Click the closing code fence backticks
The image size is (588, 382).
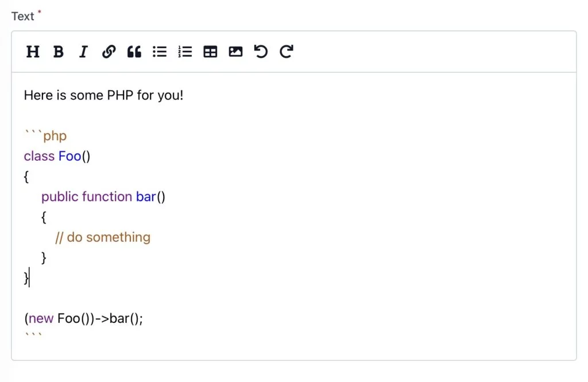pyautogui.click(x=33, y=335)
